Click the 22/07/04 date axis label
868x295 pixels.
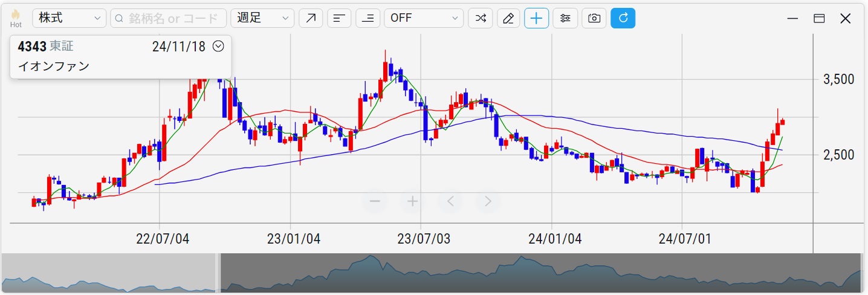pyautogui.click(x=163, y=239)
